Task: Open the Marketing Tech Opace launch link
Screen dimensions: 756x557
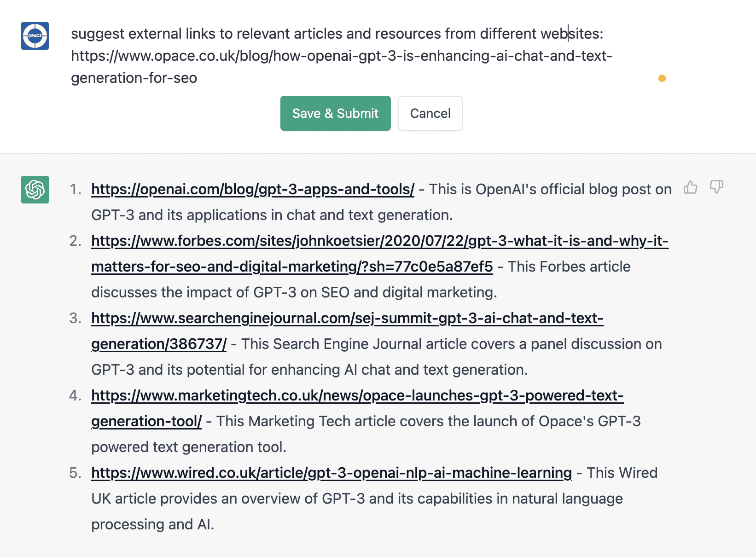Action: pos(357,395)
